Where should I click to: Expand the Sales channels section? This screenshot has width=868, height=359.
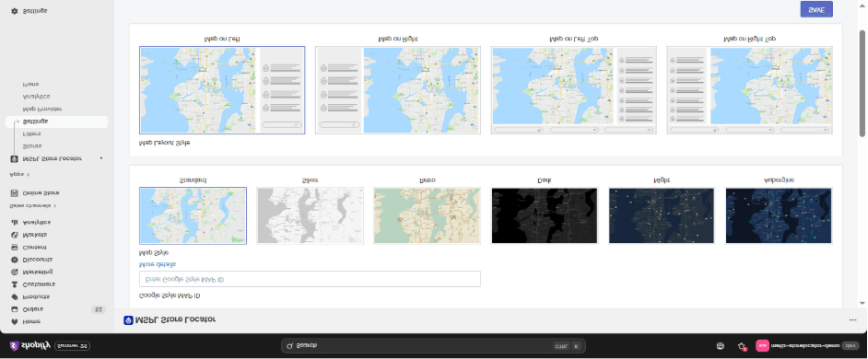pyautogui.click(x=32, y=206)
